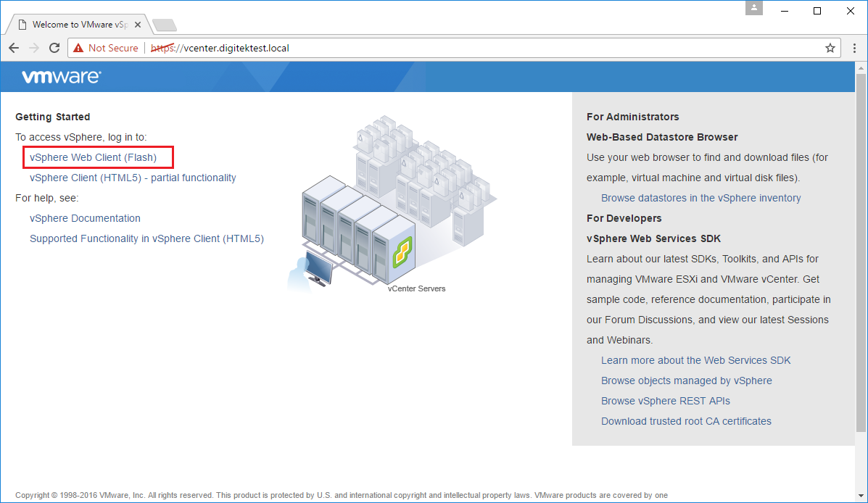The image size is (868, 503).
Task: Click Download trusted root CA certificates
Action: point(686,421)
